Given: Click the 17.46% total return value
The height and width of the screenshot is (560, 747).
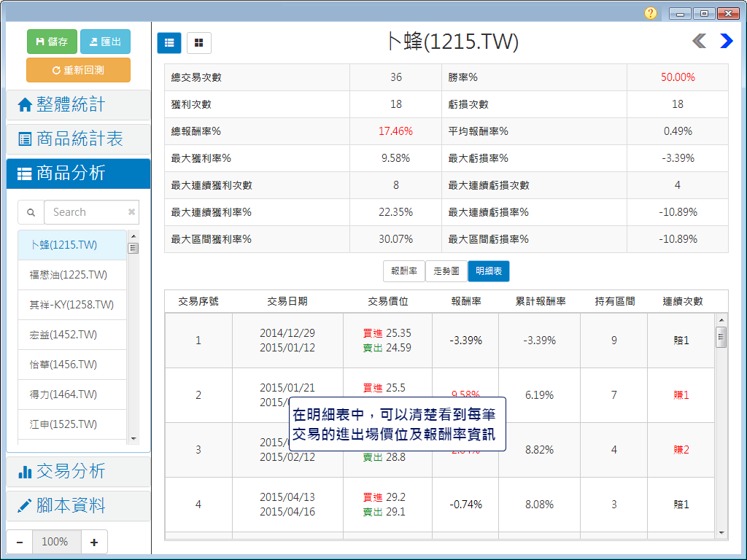Looking at the screenshot, I should coord(396,131).
